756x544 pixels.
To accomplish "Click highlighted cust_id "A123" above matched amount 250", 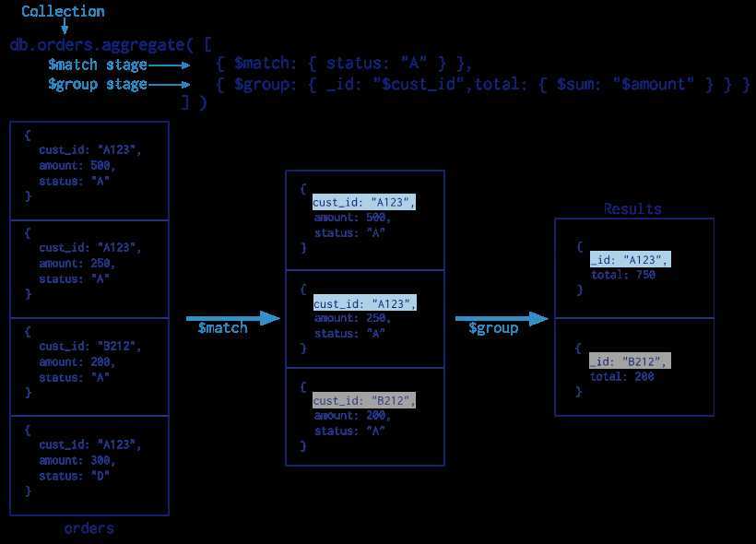I will click(364, 303).
